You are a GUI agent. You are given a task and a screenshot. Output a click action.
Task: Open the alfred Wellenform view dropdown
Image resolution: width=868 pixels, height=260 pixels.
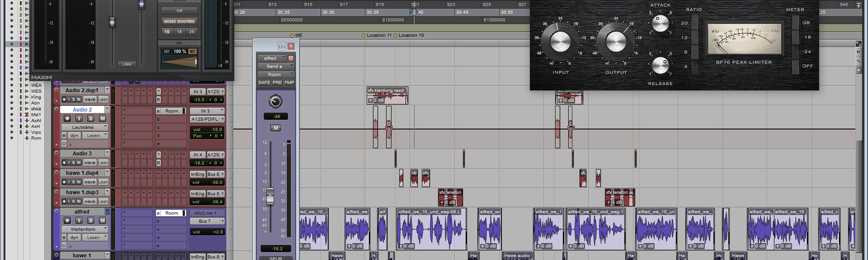[x=84, y=229]
